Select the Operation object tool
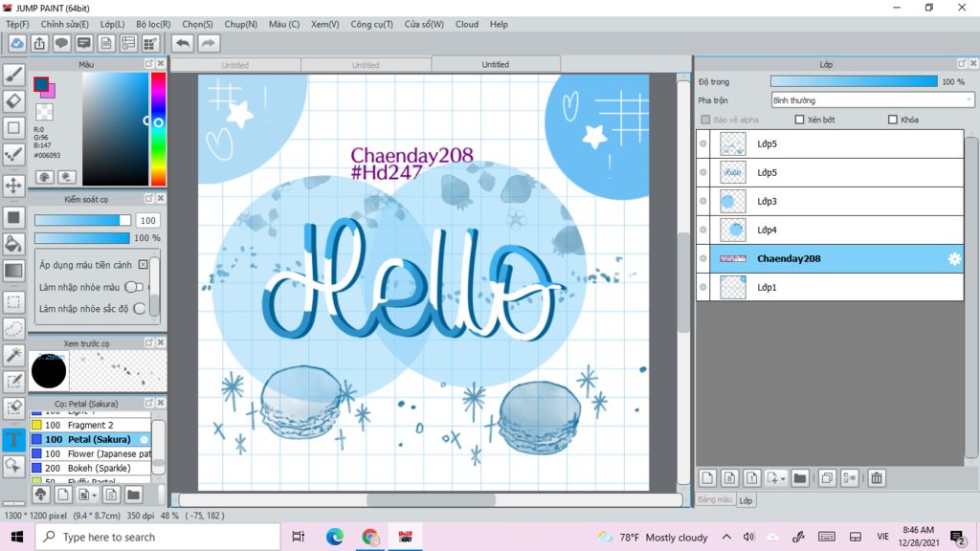 click(13, 466)
